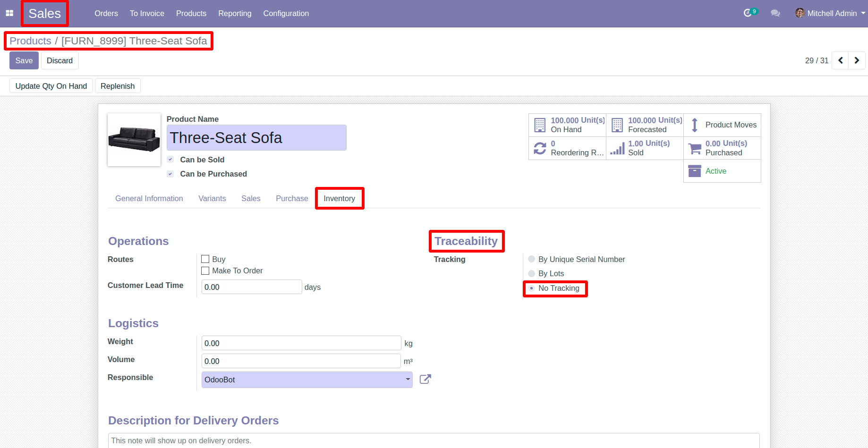Click the Volume input field
This screenshot has height=448, width=868.
pyautogui.click(x=301, y=361)
